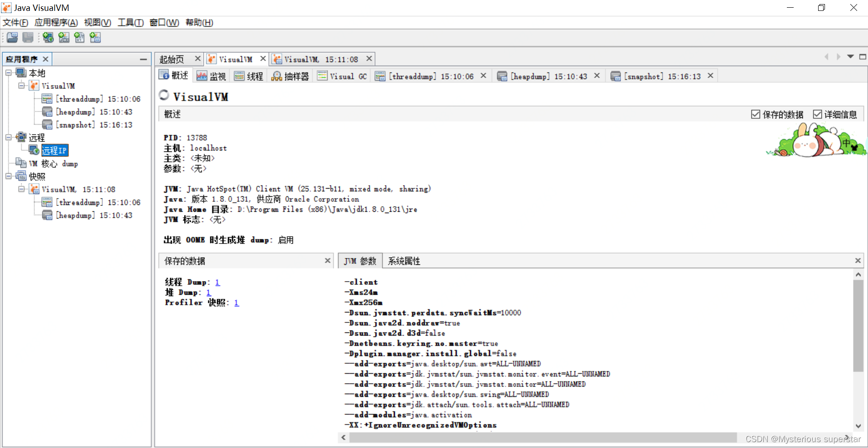Close the JVM 参数 details section

click(x=858, y=260)
